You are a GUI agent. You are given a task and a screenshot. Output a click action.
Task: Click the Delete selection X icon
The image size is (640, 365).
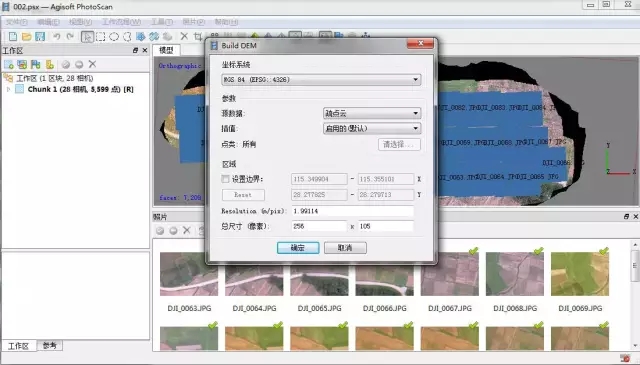pyautogui.click(x=184, y=37)
